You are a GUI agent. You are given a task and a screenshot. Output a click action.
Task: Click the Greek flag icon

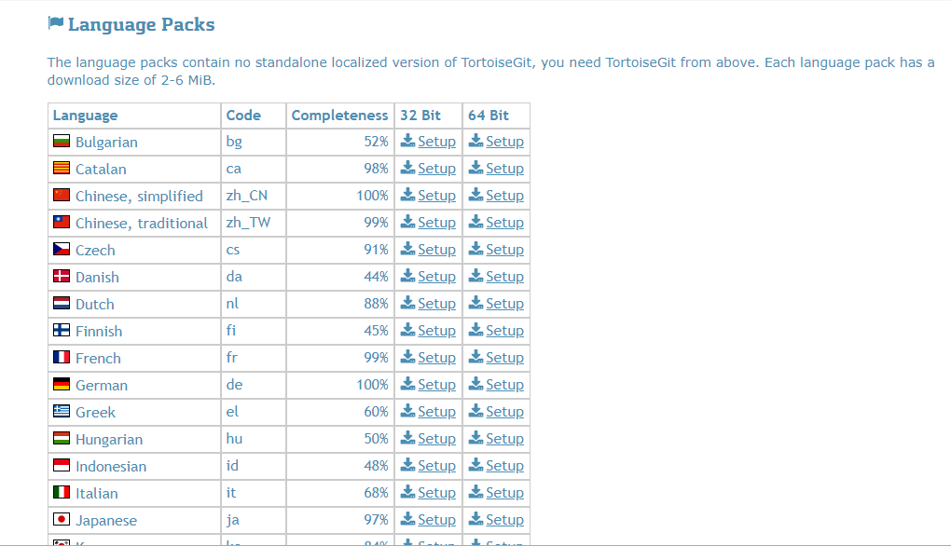62,411
